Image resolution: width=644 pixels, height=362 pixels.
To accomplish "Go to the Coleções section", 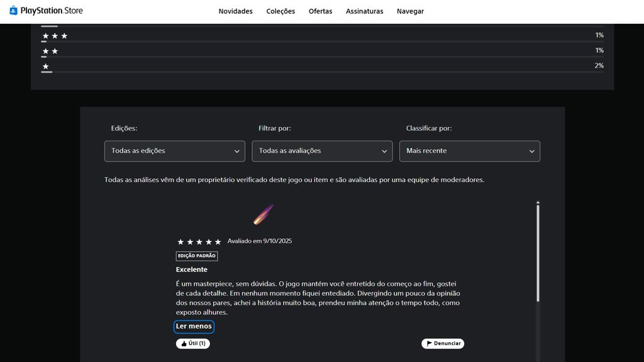I will pyautogui.click(x=280, y=11).
